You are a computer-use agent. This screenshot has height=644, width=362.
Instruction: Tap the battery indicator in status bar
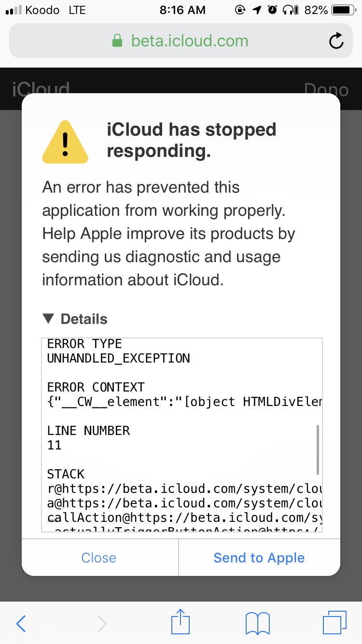[x=343, y=10]
